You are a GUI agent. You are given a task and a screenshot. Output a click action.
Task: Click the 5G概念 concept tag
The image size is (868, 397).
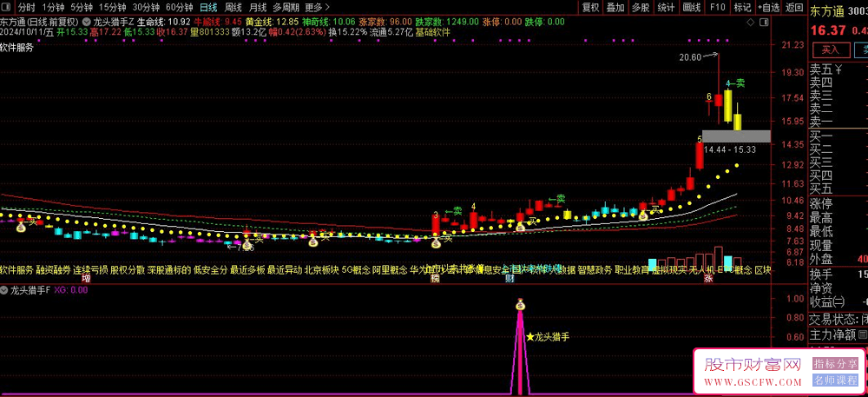click(355, 270)
